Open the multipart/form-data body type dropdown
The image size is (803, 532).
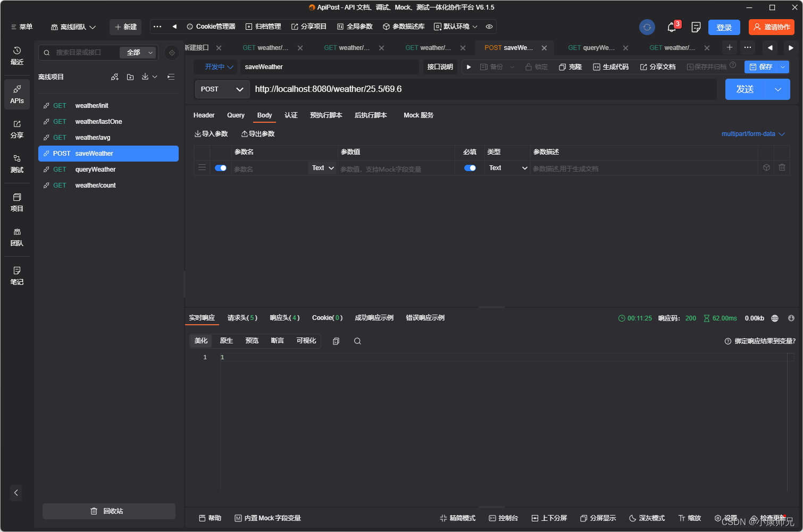[x=753, y=134]
